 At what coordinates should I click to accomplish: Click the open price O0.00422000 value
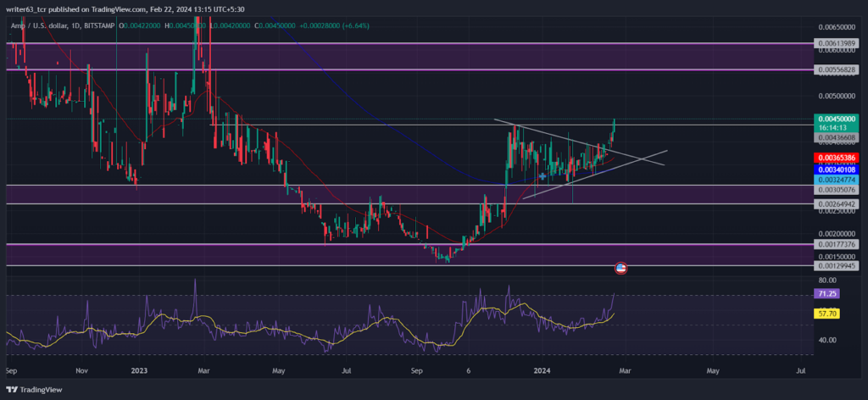click(x=142, y=25)
